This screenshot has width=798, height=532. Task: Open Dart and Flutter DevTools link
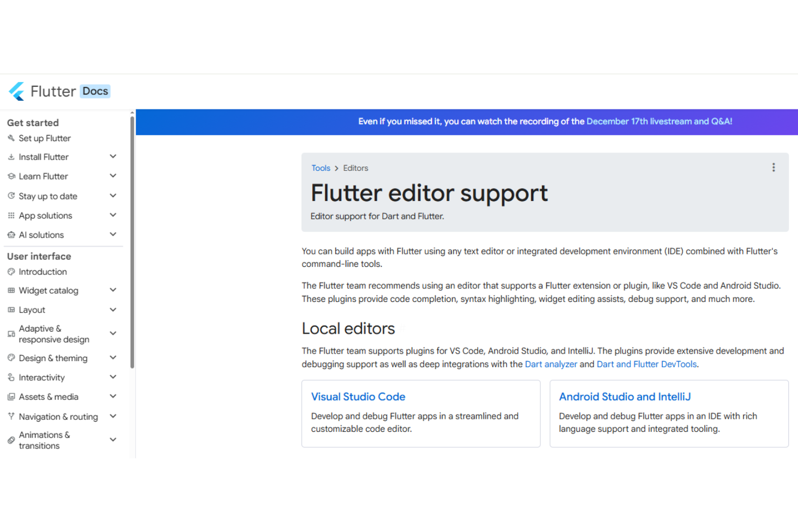click(x=647, y=364)
